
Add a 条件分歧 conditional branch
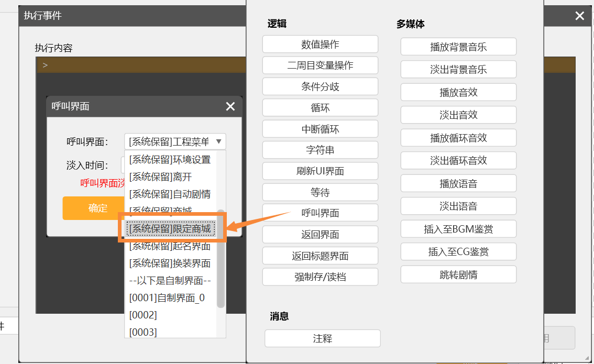(x=320, y=86)
